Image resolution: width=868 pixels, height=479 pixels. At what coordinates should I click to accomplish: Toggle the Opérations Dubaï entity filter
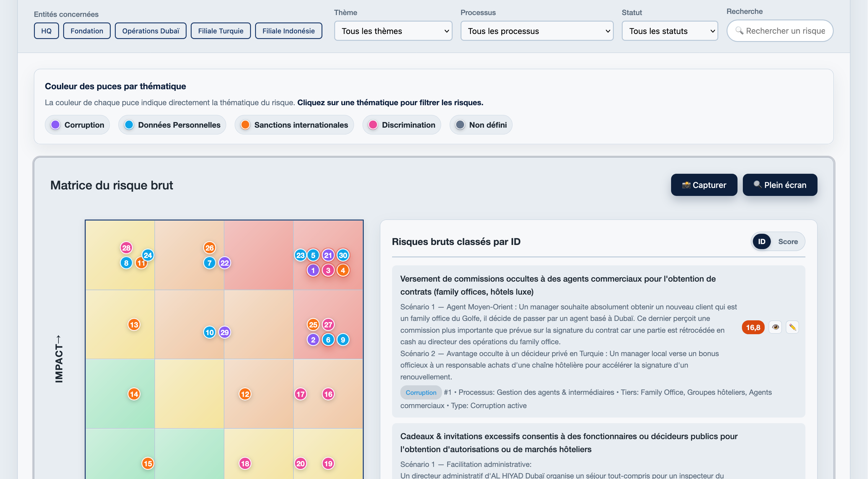(151, 31)
